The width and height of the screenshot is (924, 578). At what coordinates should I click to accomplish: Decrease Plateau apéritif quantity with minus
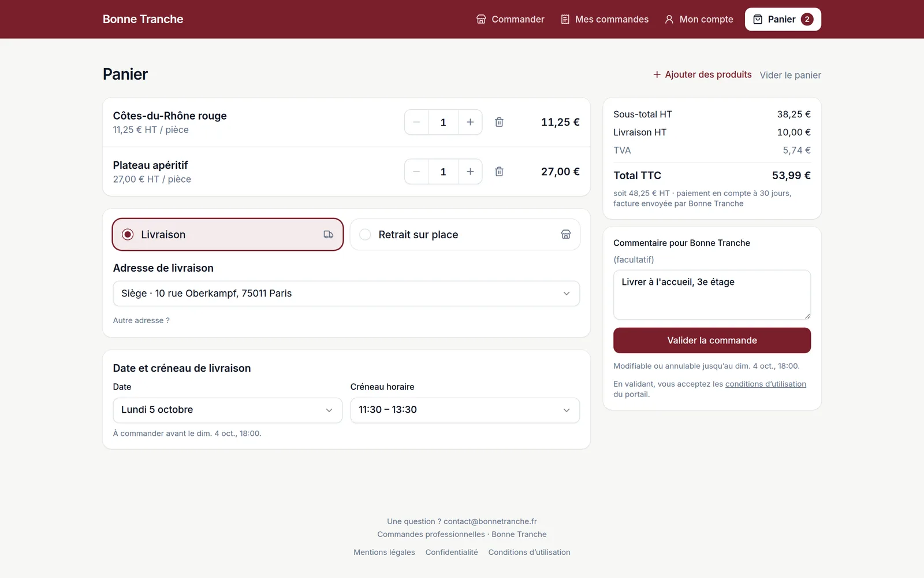point(416,172)
